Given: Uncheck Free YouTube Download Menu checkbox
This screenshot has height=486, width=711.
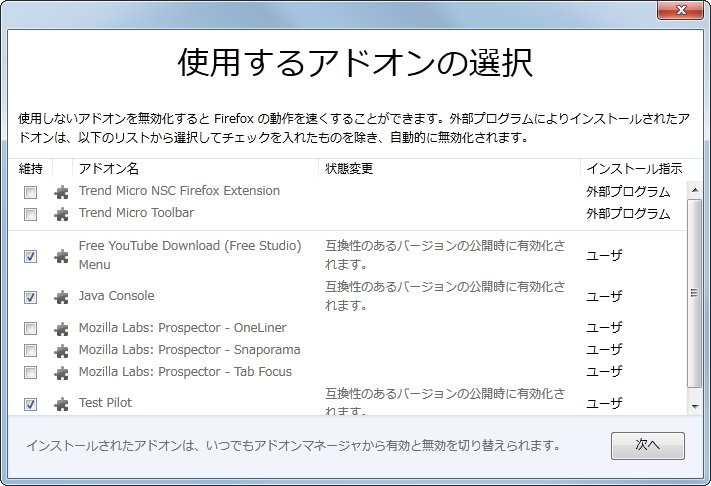Looking at the screenshot, I should coord(30,256).
